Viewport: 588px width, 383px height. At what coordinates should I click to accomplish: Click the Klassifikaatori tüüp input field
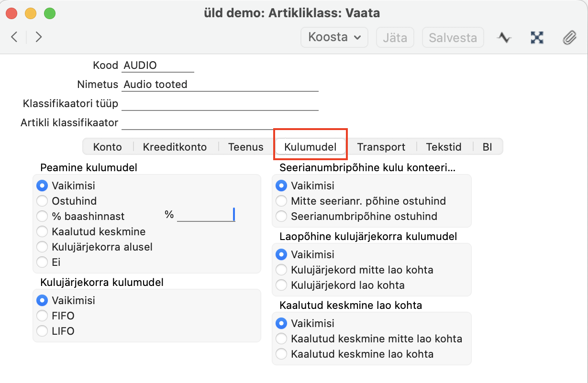tap(220, 104)
